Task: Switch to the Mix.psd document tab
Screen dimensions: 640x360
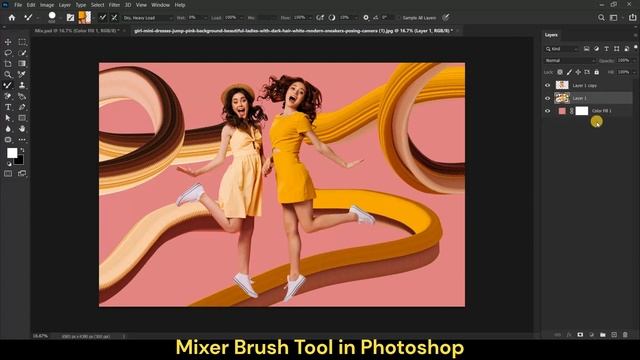Action: click(77, 31)
